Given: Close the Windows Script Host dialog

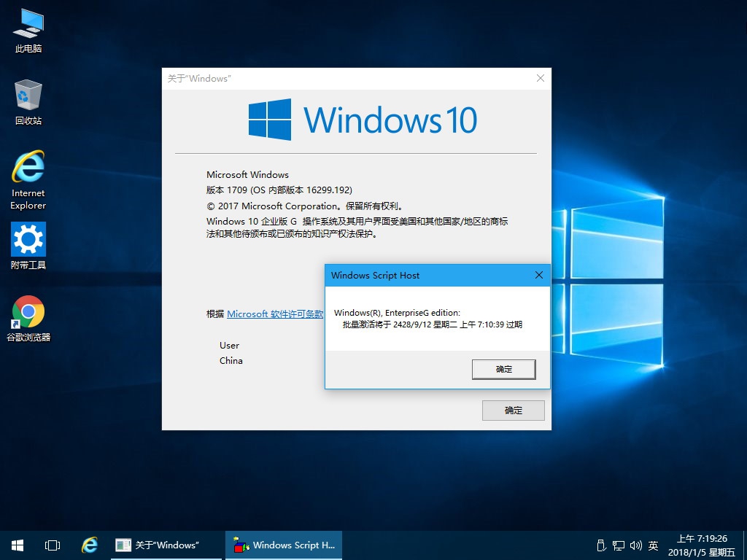Looking at the screenshot, I should [x=539, y=275].
